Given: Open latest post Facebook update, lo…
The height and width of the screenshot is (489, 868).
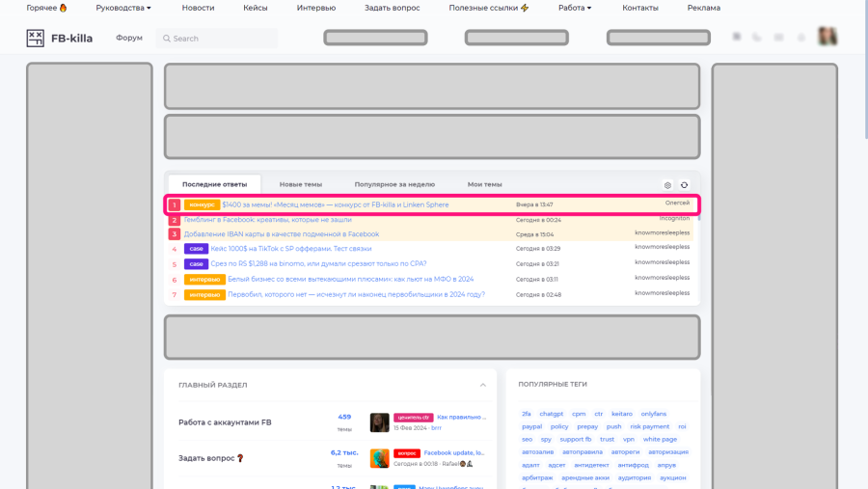Looking at the screenshot, I should point(454,453).
